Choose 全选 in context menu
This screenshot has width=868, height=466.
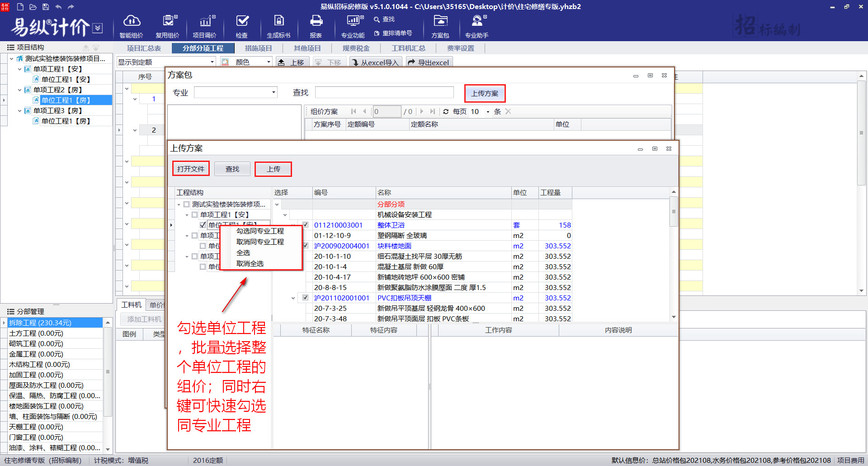[243, 253]
